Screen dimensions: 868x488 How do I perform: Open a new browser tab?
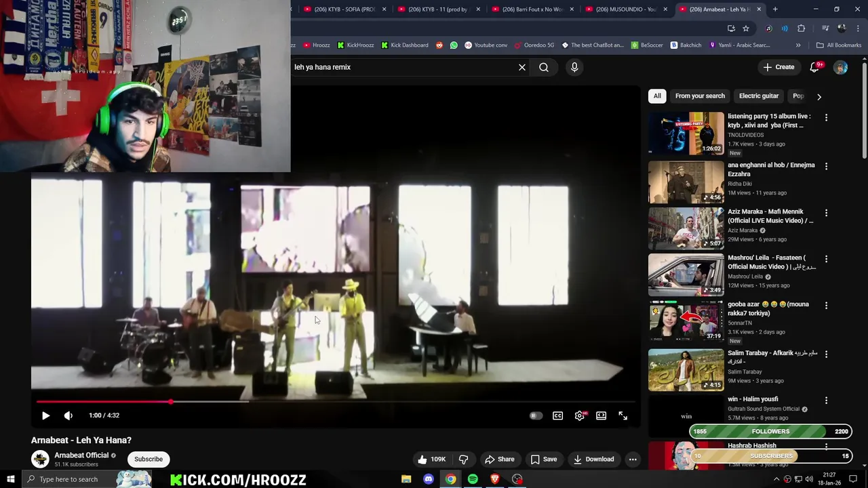775,9
